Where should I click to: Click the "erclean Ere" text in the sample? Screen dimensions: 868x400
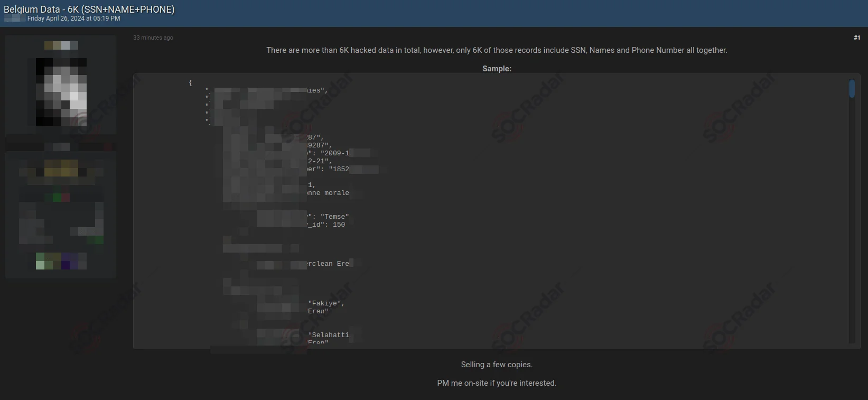pyautogui.click(x=328, y=264)
